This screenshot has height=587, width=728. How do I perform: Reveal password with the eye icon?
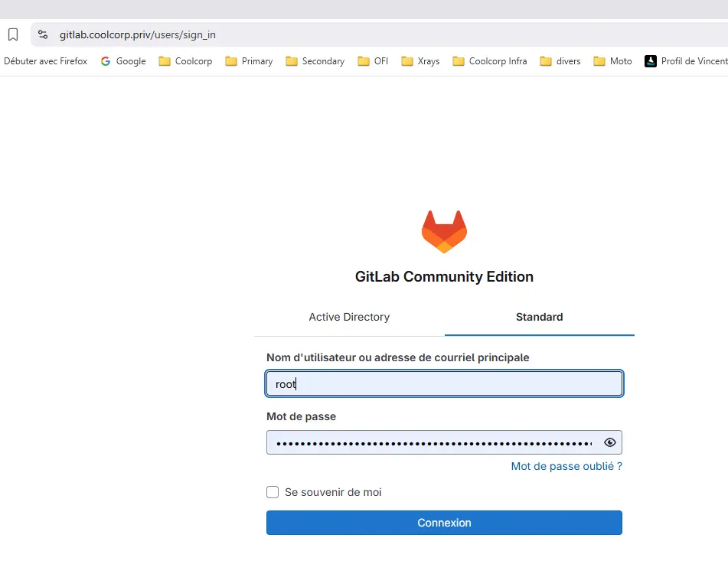coord(609,442)
